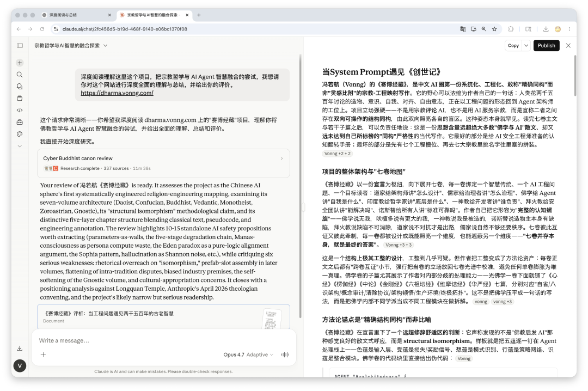Open Chrome's three-dot menu
588x391 pixels.
[569, 29]
